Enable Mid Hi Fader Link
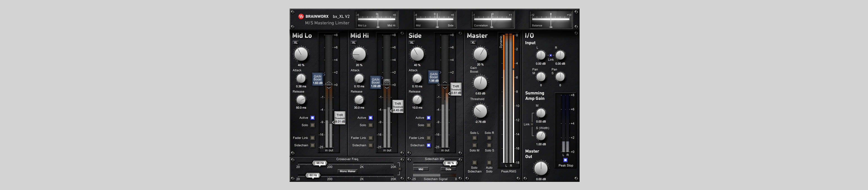The height and width of the screenshot is (190, 868). (x=370, y=138)
